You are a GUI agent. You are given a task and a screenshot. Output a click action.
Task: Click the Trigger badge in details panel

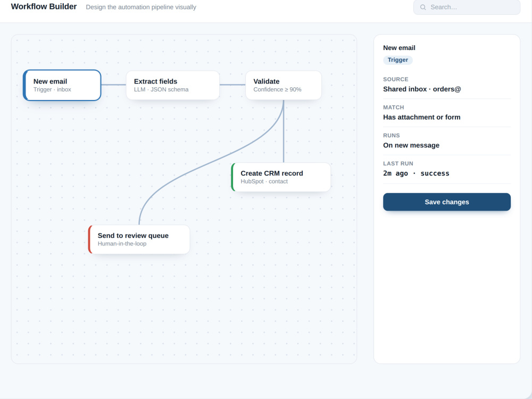[x=397, y=60]
